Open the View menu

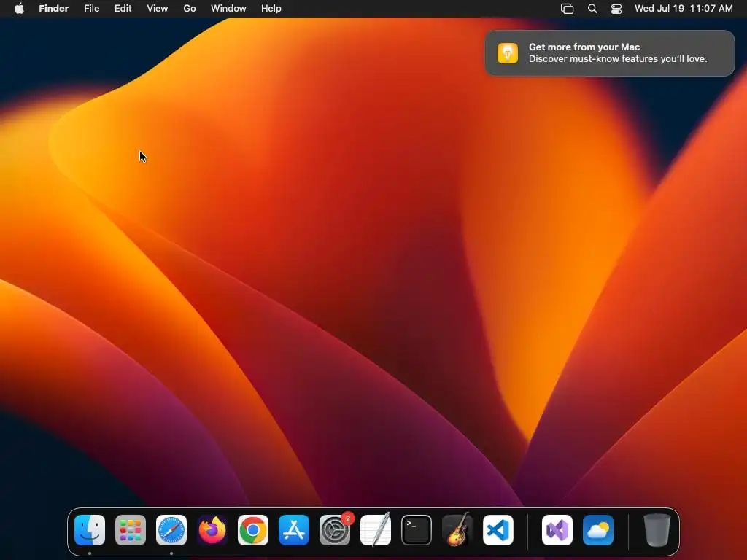tap(158, 8)
